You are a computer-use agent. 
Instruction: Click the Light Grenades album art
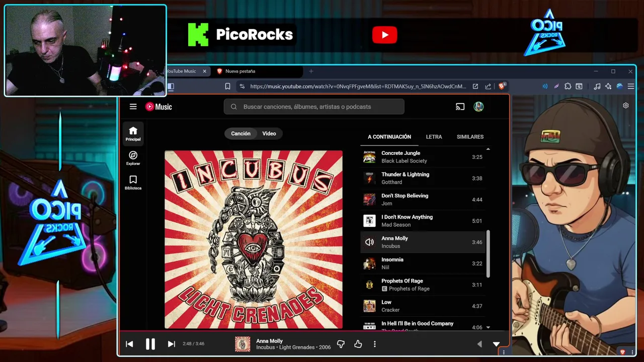point(254,239)
